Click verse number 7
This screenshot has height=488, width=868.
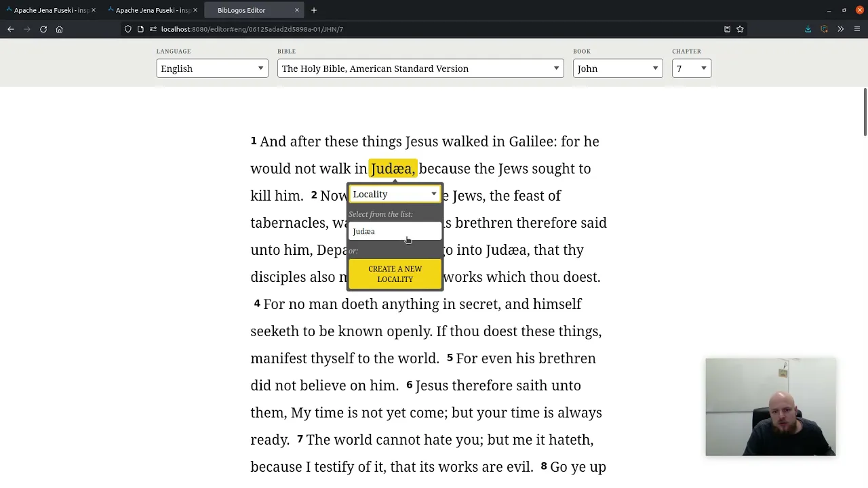[x=300, y=439]
